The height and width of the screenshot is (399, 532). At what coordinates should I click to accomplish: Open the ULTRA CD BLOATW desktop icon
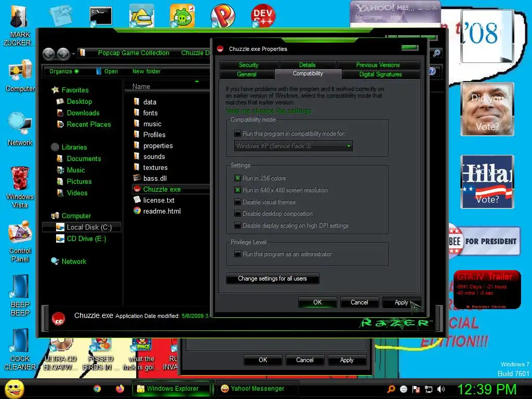[x=60, y=354]
